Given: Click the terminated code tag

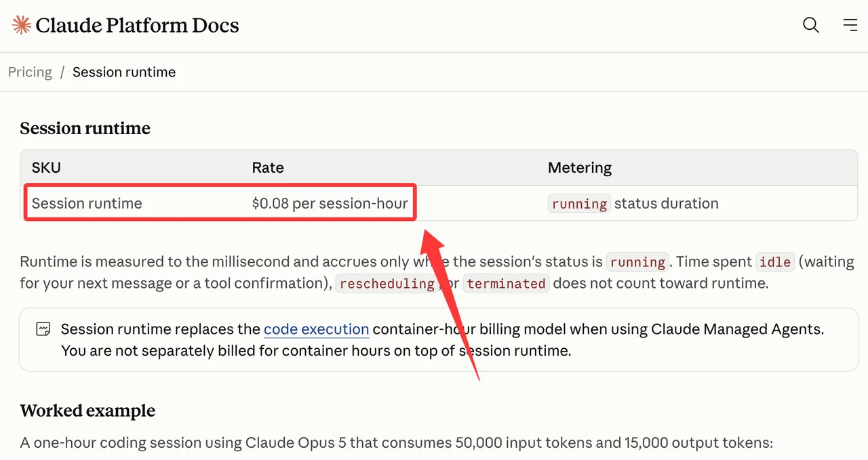Looking at the screenshot, I should pos(506,284).
